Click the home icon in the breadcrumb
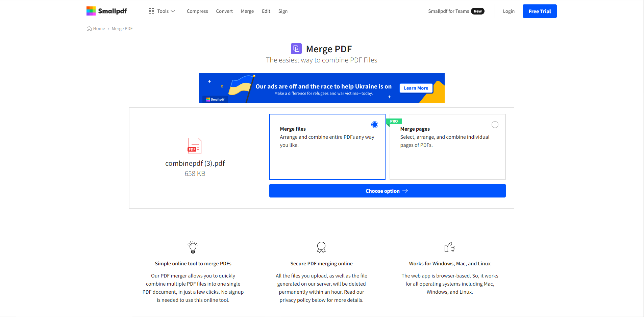Screen dimensions: 644x317 coord(89,28)
